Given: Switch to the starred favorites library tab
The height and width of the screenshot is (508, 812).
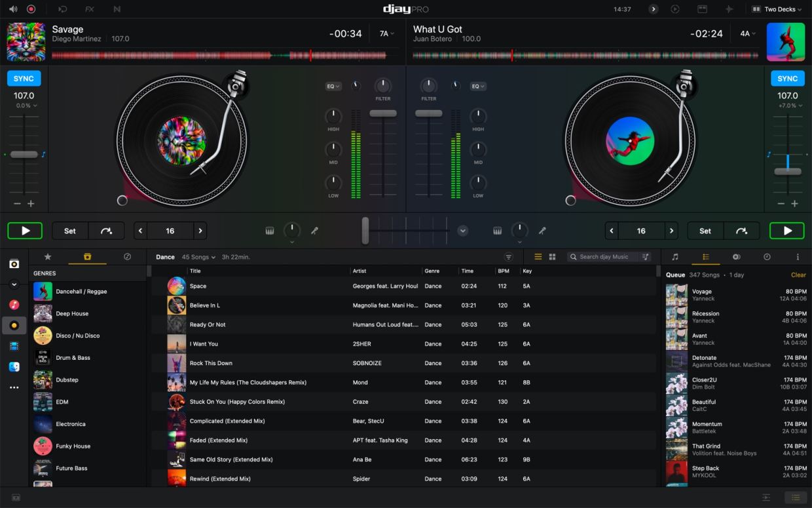Looking at the screenshot, I should coord(48,257).
